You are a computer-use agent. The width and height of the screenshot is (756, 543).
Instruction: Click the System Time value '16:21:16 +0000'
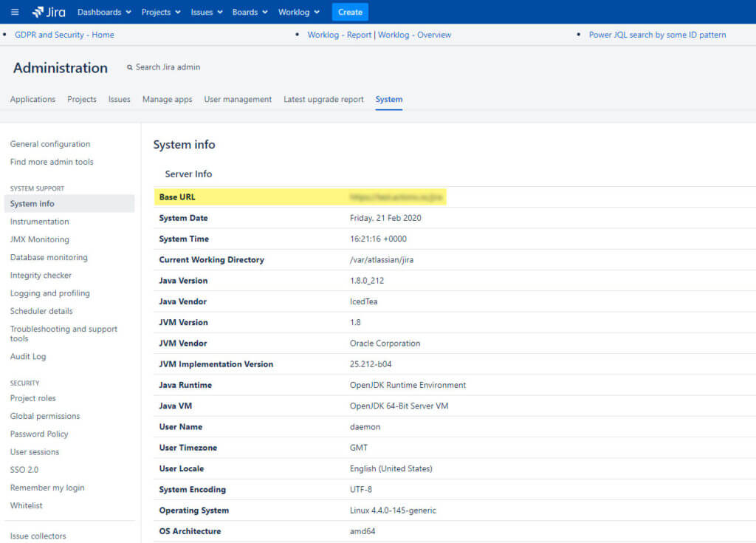pos(379,239)
